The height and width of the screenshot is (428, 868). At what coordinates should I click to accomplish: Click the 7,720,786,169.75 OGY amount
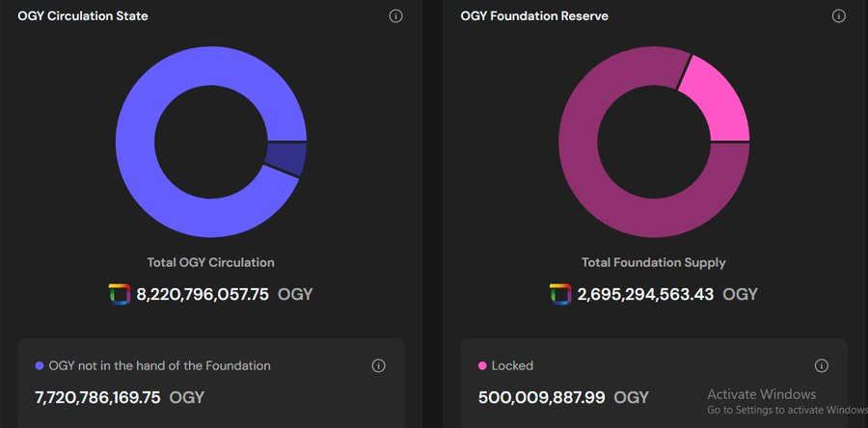tap(120, 397)
